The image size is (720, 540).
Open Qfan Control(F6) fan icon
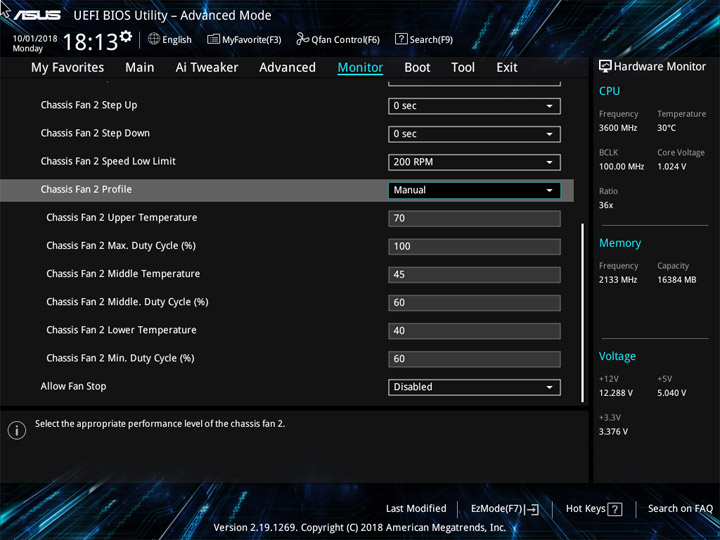[x=303, y=39]
